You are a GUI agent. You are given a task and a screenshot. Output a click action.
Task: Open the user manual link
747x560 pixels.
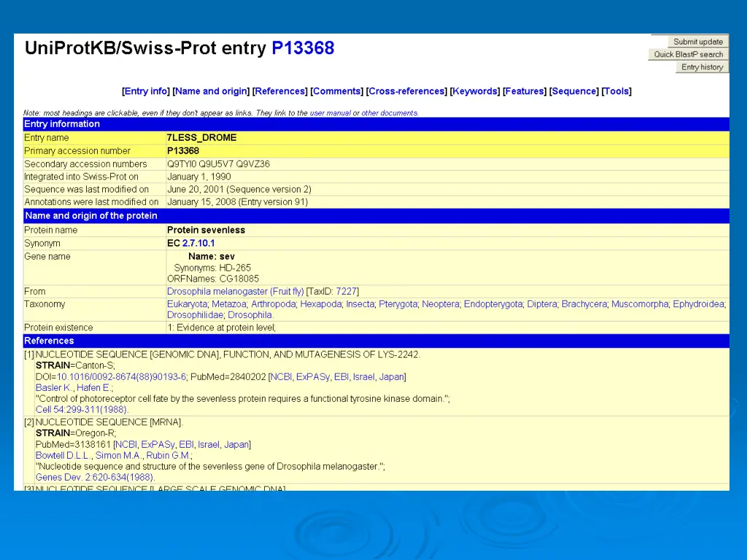tap(330, 113)
